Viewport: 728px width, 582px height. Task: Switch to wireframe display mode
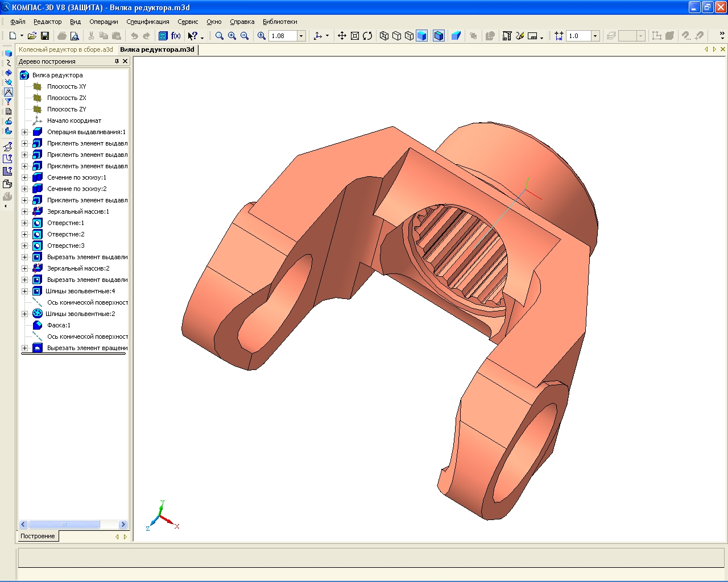(384, 36)
